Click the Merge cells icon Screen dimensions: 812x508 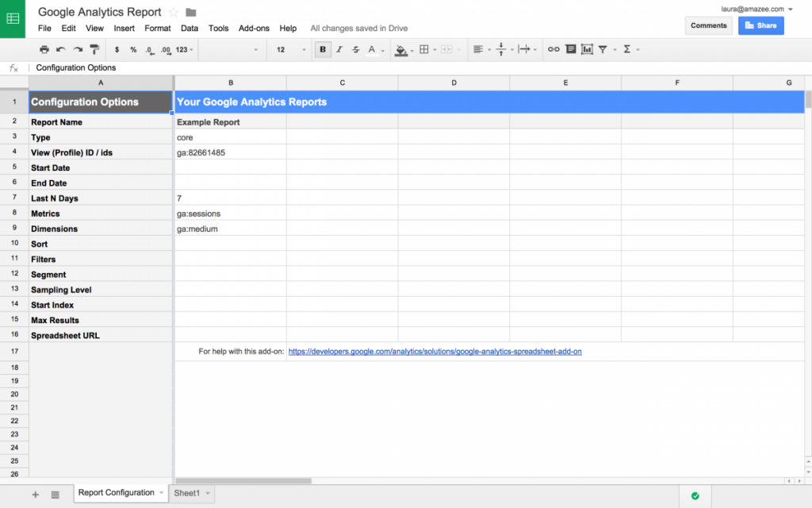click(x=446, y=49)
